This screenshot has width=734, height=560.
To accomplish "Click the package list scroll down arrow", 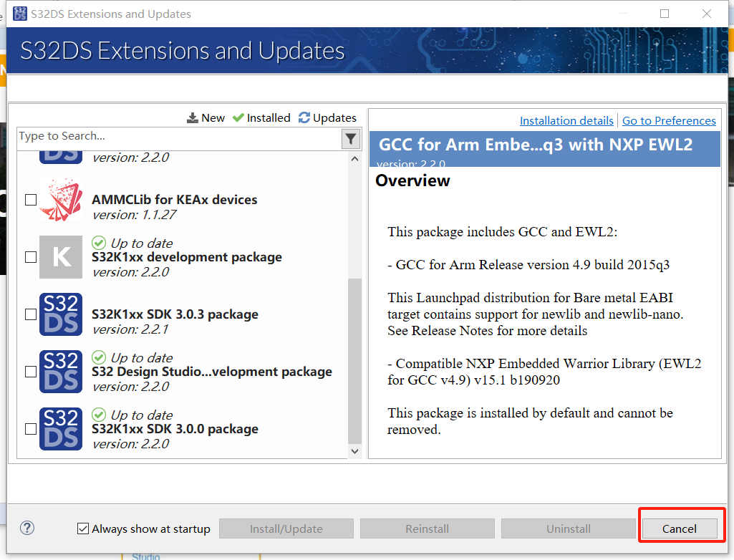I will click(355, 451).
